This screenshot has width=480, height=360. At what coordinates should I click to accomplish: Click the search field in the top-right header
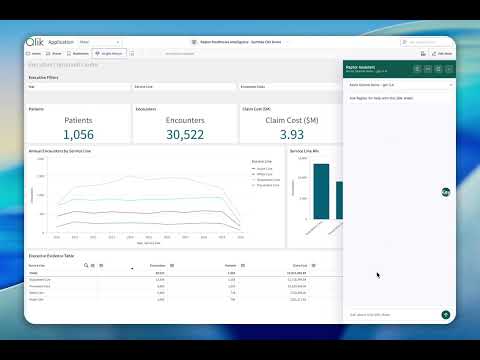[x=425, y=42]
